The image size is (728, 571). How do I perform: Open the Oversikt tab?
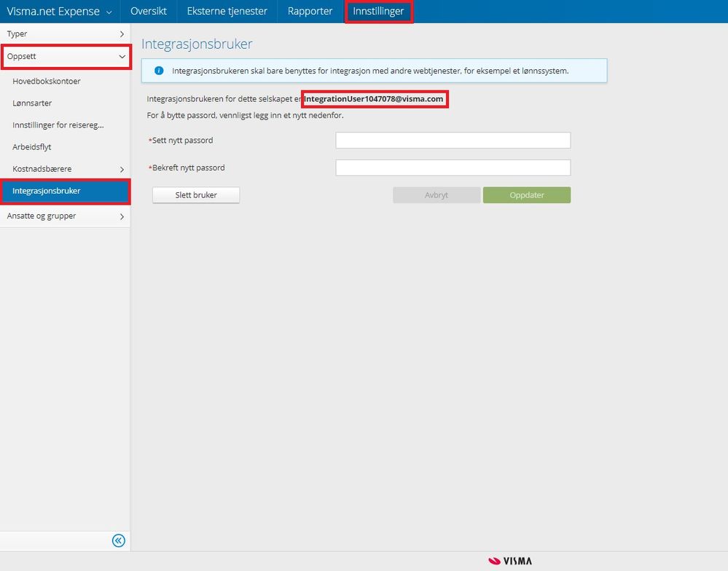(x=149, y=11)
